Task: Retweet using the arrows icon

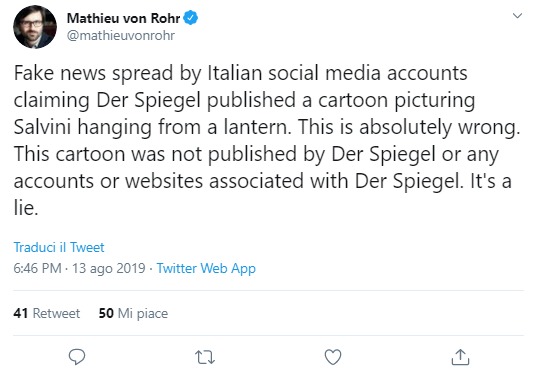Action: 205,357
